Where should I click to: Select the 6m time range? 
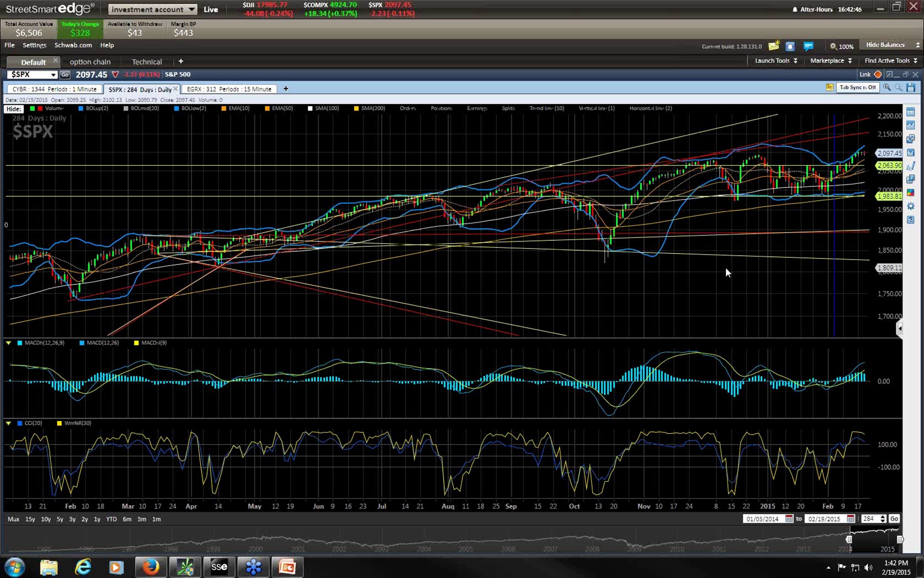click(x=127, y=519)
